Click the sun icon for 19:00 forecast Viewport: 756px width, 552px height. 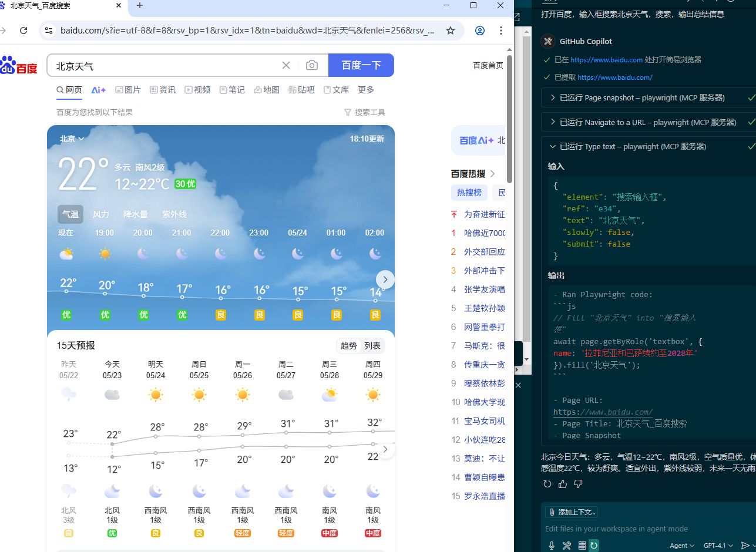point(105,254)
